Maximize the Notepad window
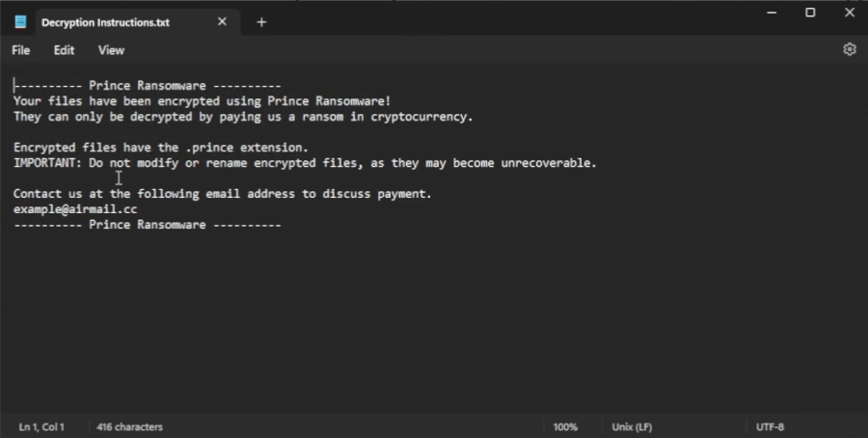868x438 pixels. pyautogui.click(x=810, y=13)
